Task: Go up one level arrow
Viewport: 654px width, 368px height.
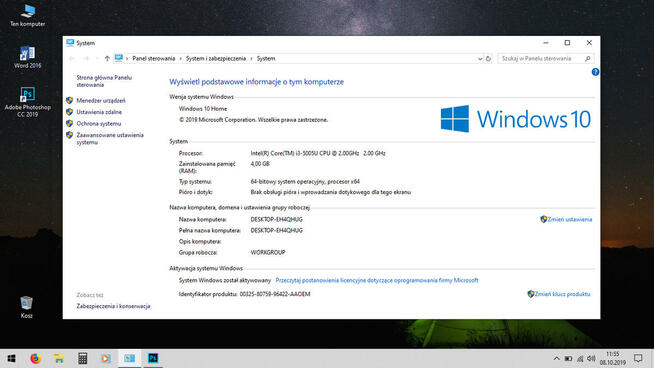Action: pos(107,58)
